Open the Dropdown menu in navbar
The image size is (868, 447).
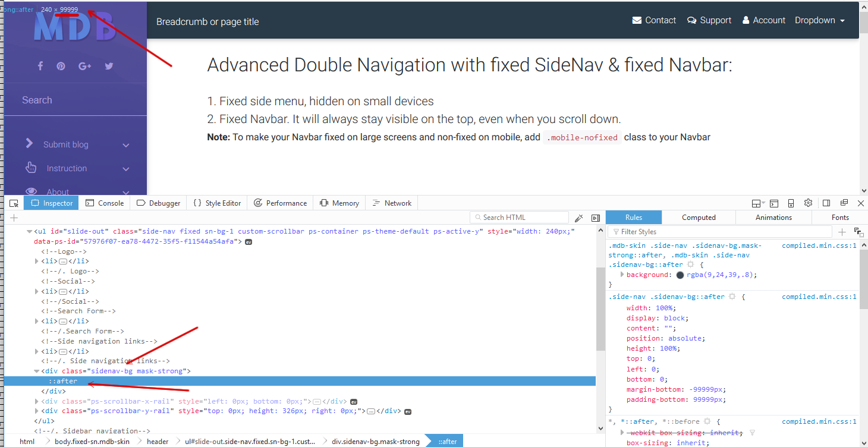coord(820,20)
